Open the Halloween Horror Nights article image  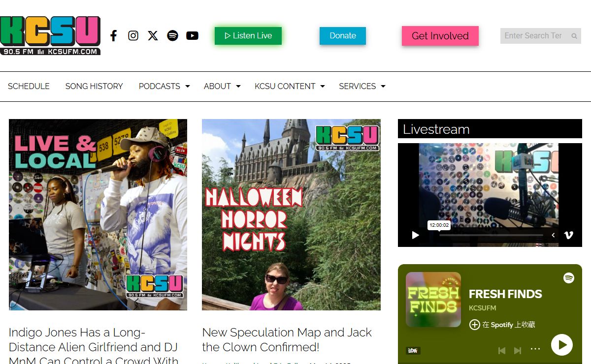(291, 214)
